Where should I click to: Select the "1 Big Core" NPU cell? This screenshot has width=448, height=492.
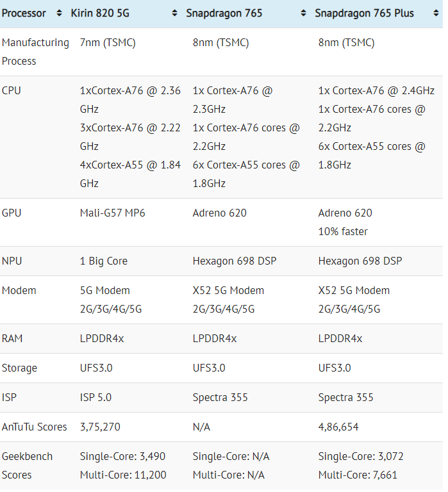(103, 261)
